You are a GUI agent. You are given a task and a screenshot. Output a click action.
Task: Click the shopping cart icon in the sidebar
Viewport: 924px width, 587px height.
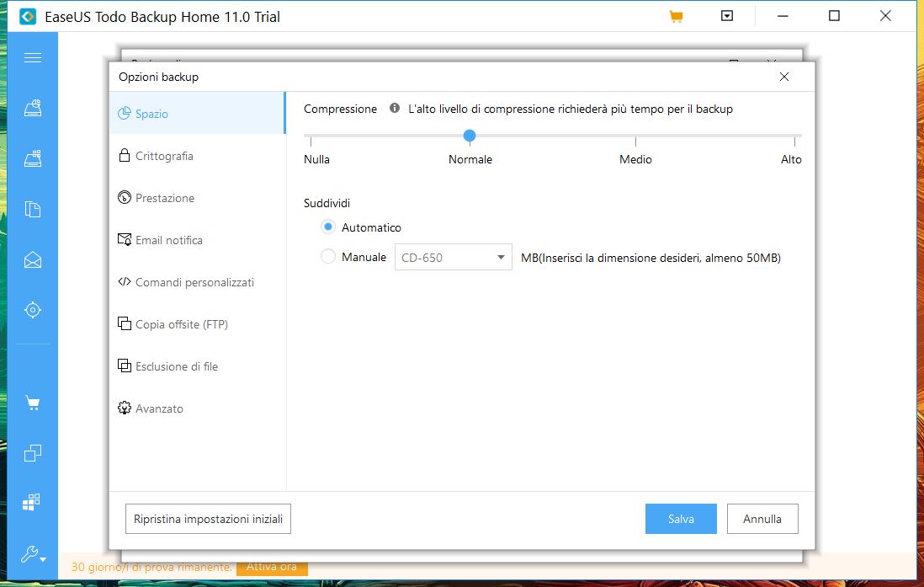(x=33, y=403)
